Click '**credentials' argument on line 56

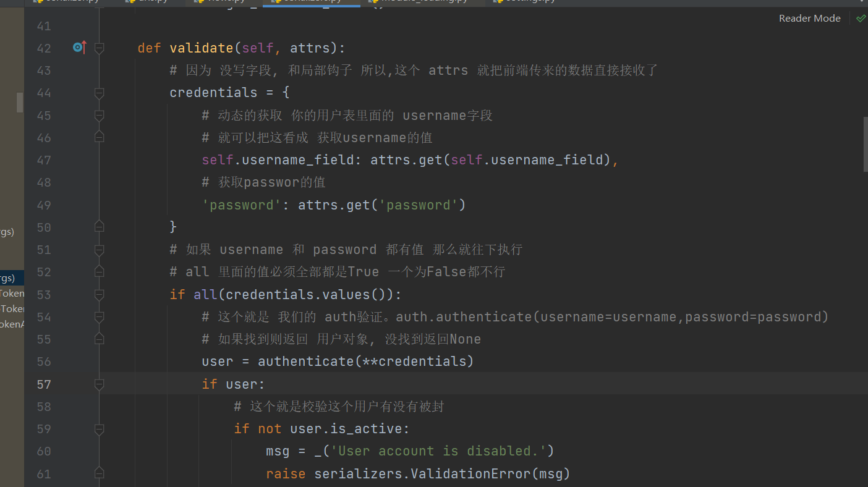[414, 362]
